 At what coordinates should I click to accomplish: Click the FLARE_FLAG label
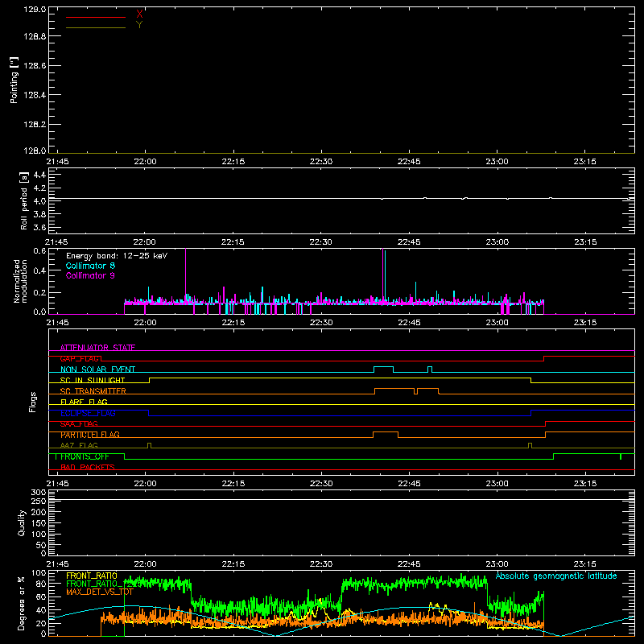coord(84,402)
